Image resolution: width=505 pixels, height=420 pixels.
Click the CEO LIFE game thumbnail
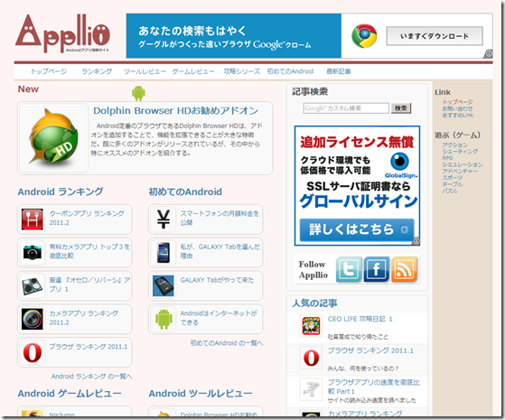(311, 326)
